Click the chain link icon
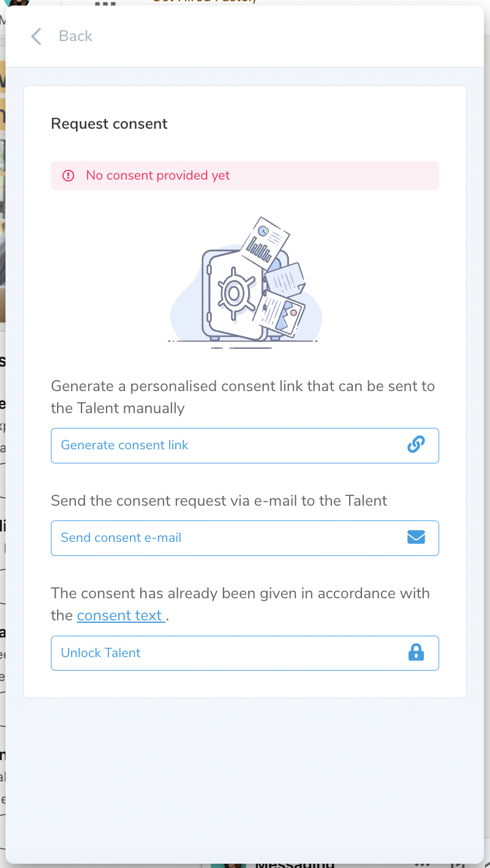 pyautogui.click(x=416, y=445)
